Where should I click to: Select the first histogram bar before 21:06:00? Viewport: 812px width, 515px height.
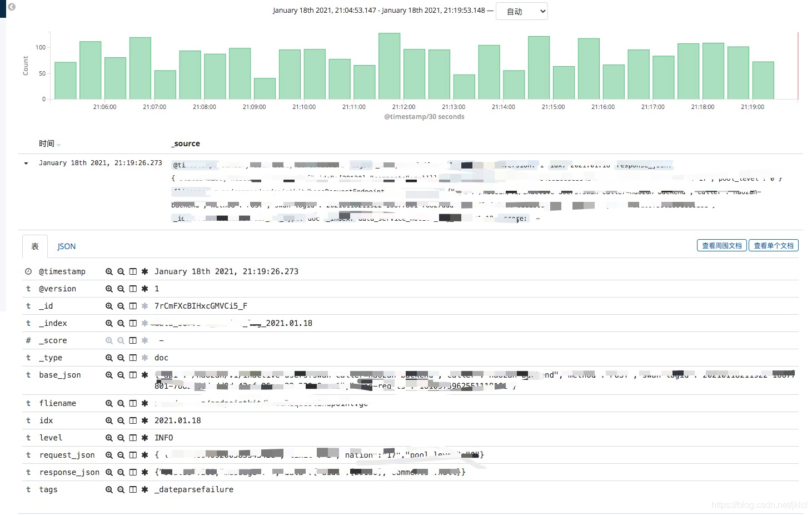click(66, 81)
